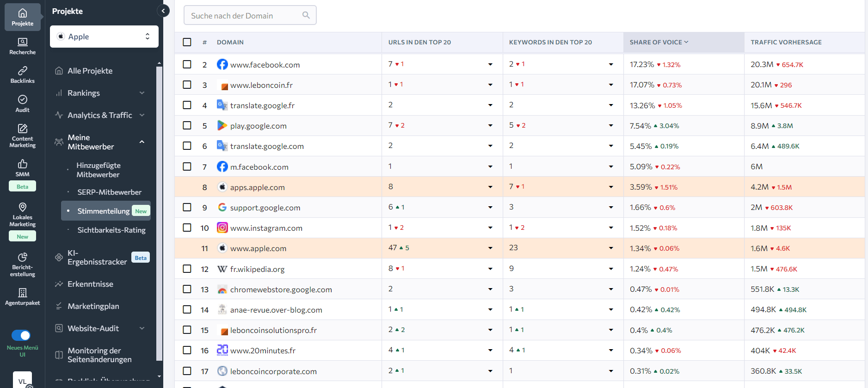
Task: Open the Recherche section icon
Action: (x=22, y=42)
